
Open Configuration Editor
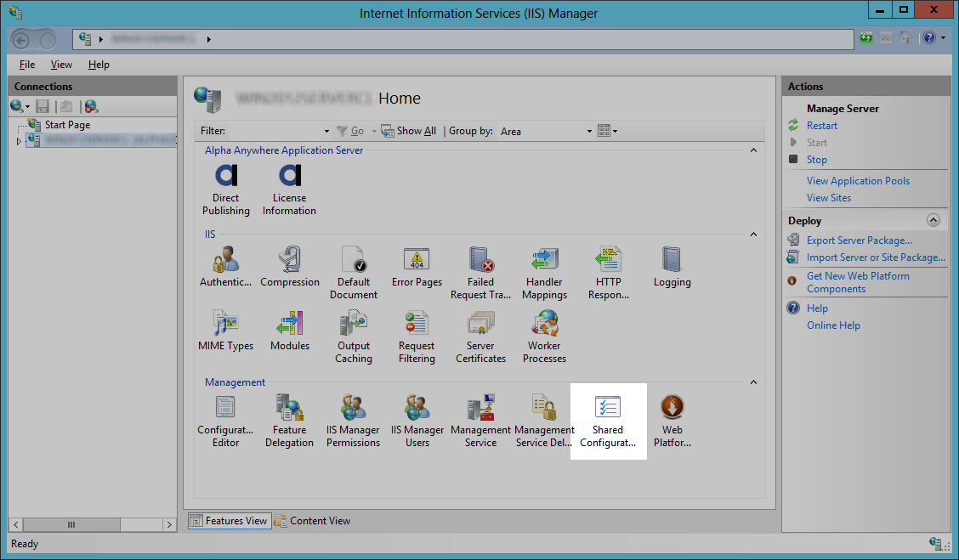(x=225, y=421)
